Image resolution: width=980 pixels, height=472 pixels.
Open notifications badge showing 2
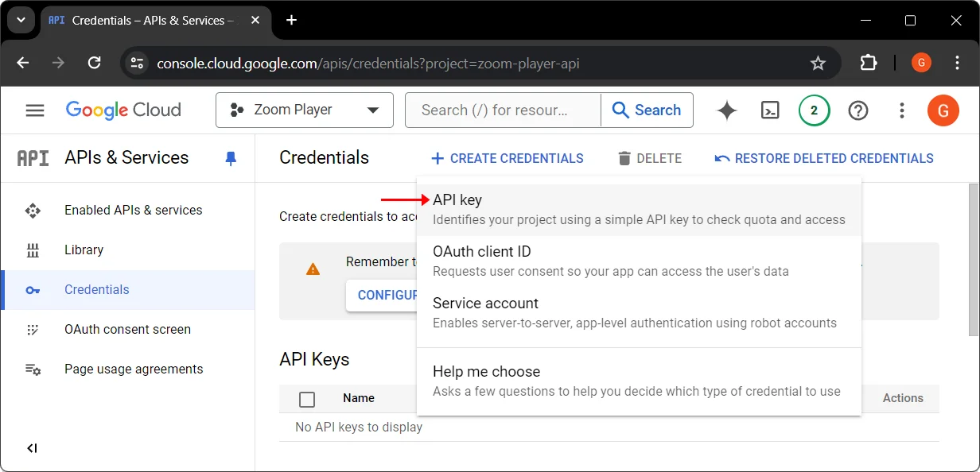pos(814,110)
